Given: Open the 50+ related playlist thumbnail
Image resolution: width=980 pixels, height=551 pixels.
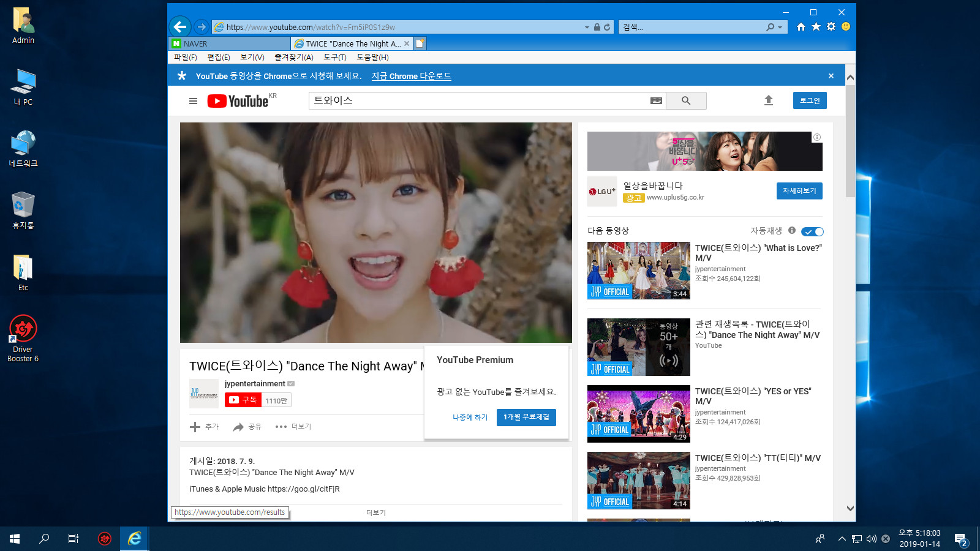Looking at the screenshot, I should [x=639, y=347].
